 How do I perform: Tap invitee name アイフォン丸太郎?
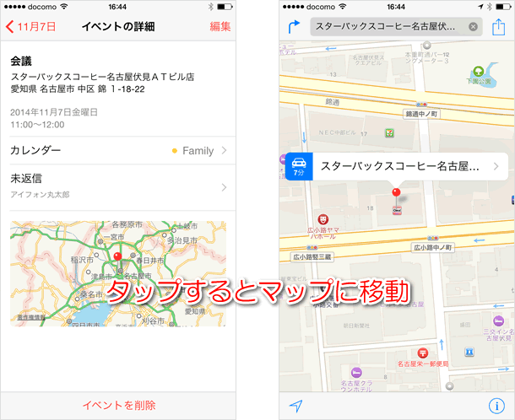(x=40, y=195)
